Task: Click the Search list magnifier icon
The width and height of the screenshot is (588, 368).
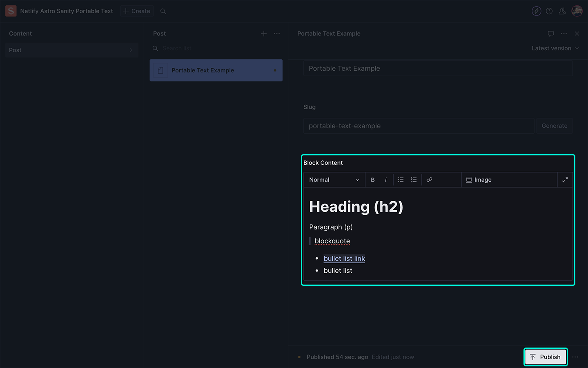Action: 155,48
